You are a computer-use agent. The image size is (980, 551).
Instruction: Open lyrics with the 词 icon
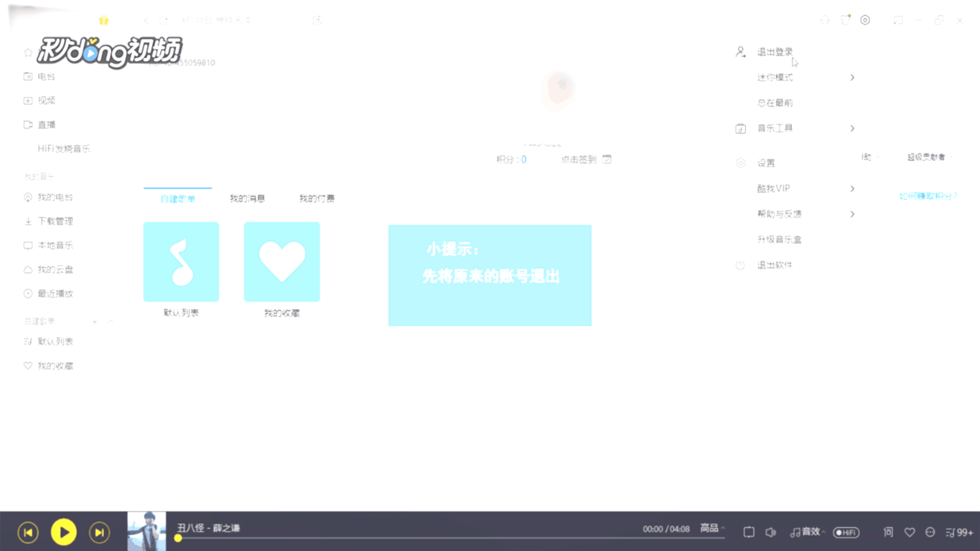tap(888, 532)
